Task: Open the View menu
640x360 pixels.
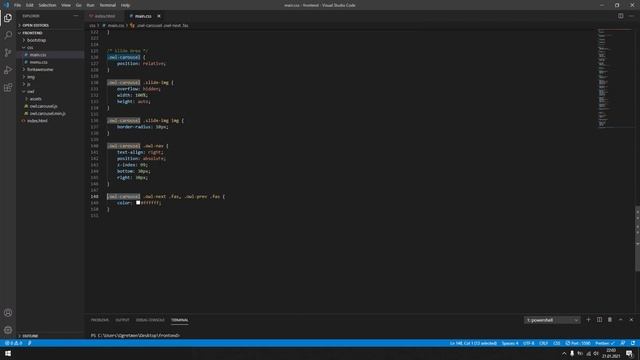Action: (66, 5)
